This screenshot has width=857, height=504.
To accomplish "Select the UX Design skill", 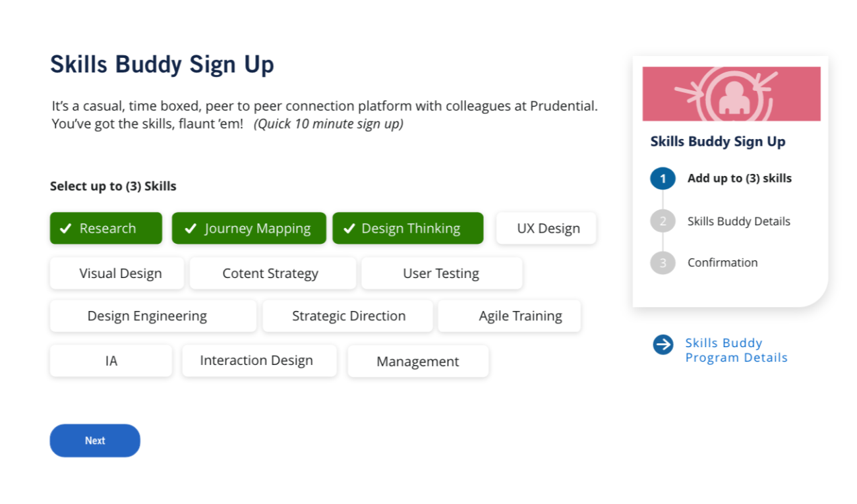I will [x=547, y=229].
